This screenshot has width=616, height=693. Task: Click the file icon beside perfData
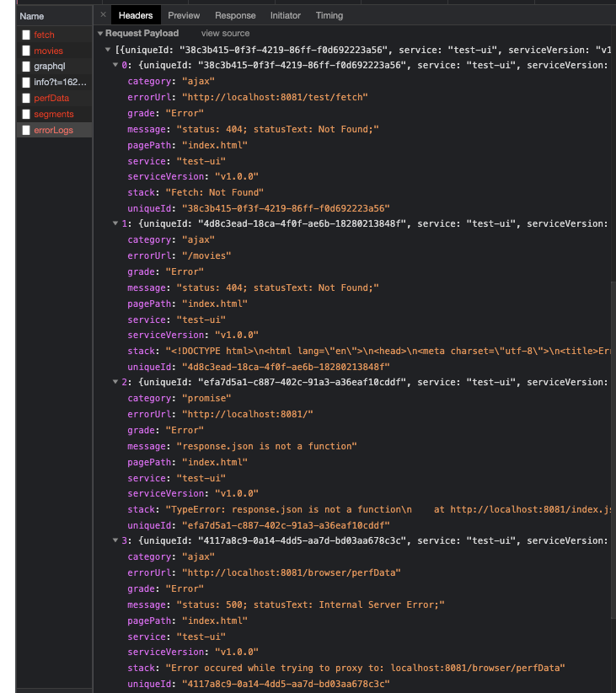point(26,99)
